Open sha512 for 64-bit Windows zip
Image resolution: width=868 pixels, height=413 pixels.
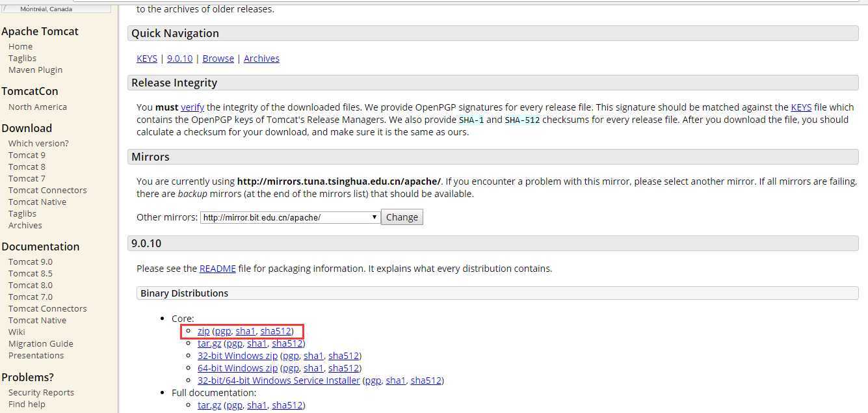pos(344,368)
